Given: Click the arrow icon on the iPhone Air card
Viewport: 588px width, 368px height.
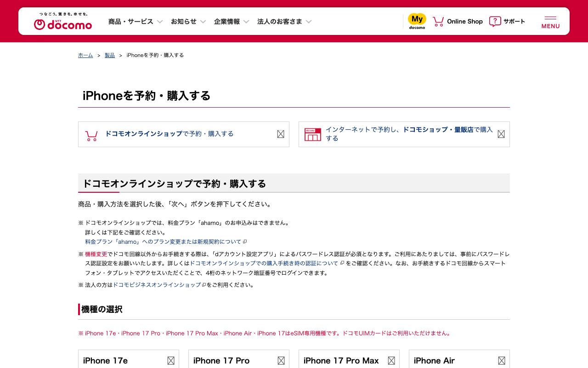Looking at the screenshot, I should tap(502, 361).
